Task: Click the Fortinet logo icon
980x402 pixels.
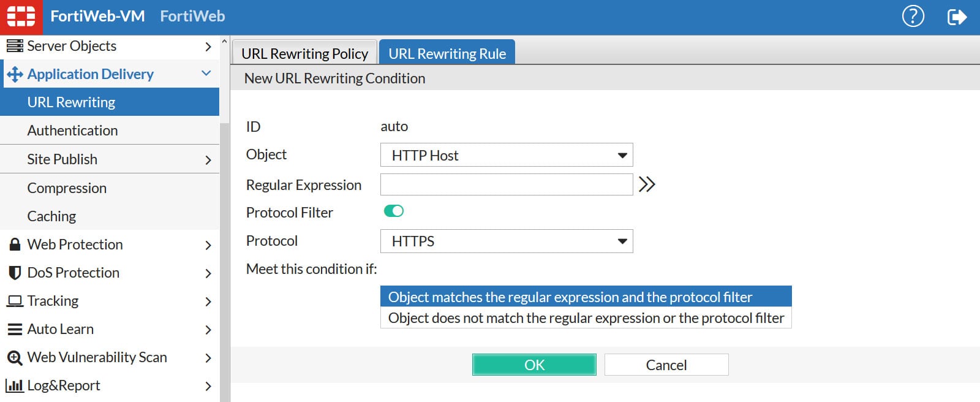Action: pos(21,17)
